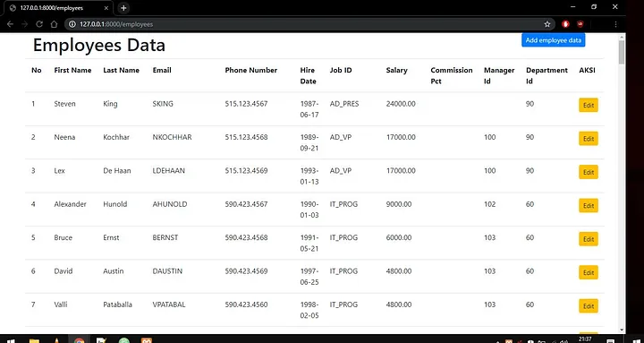This screenshot has height=343, width=644.
Task: Click the Commission Pct column header
Action: coord(452,75)
